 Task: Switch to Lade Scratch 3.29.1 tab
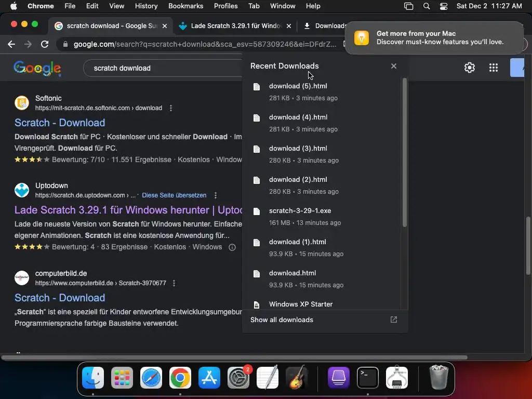[x=234, y=26]
